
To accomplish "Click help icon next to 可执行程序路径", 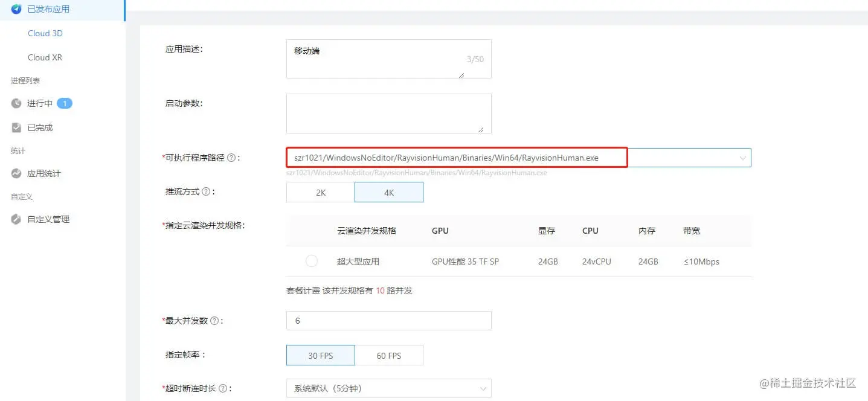I will click(231, 158).
